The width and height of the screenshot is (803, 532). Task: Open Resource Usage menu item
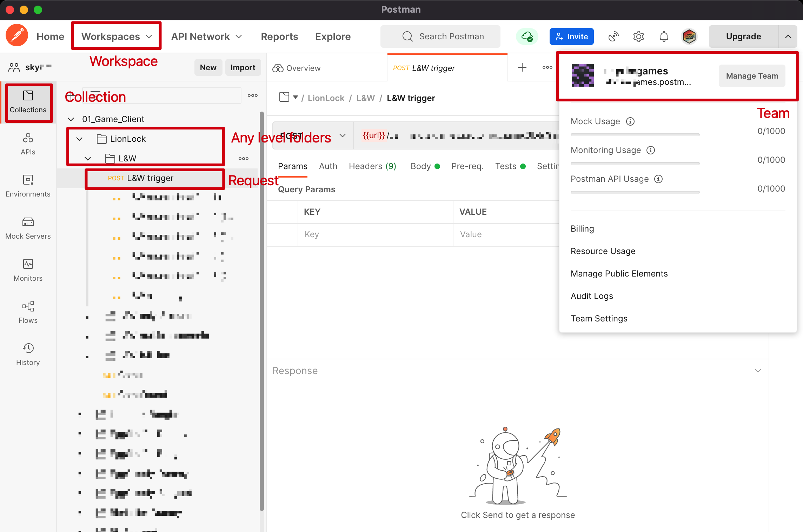pos(603,251)
